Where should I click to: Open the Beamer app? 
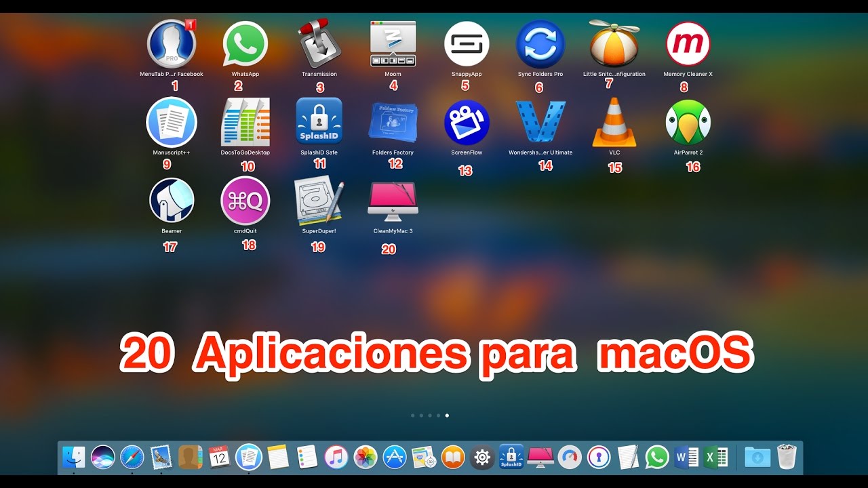tap(172, 201)
